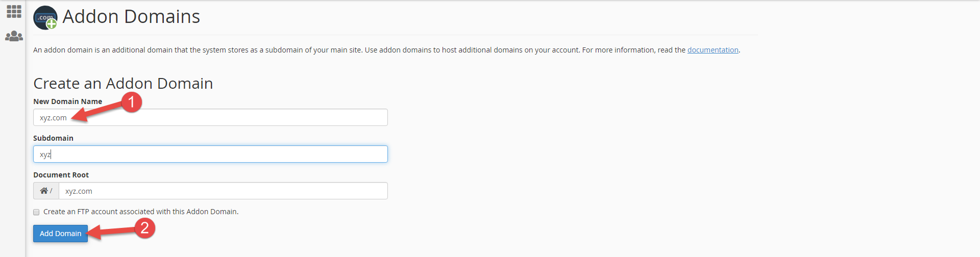Click the red circle numbered 1
Viewport: 980px width, 257px height.
coord(131,102)
